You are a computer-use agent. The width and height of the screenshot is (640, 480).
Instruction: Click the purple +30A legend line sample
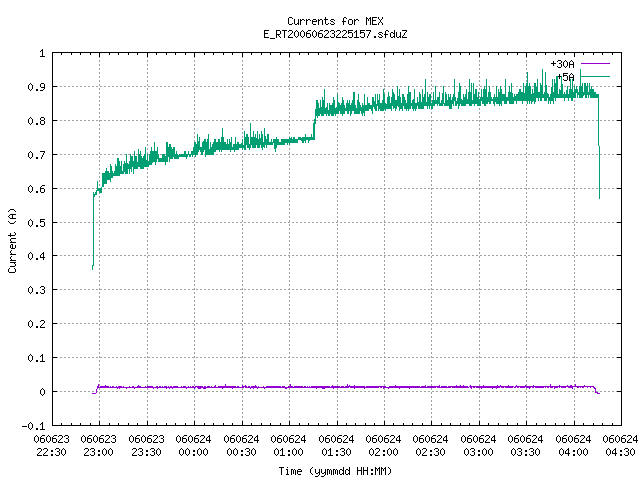(x=595, y=64)
